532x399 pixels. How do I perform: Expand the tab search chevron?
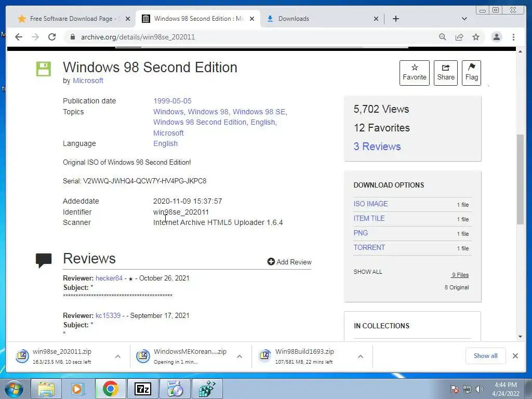pos(464,19)
